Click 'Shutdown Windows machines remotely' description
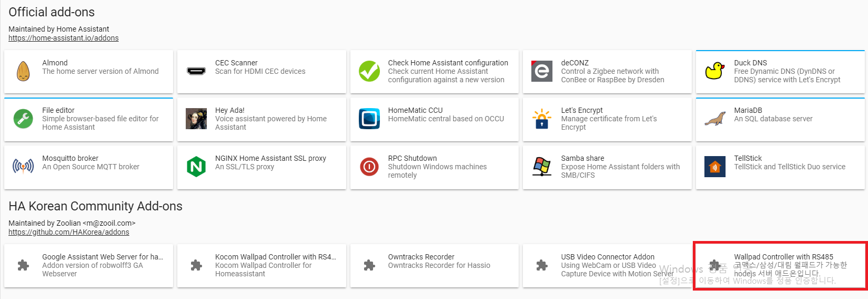Image resolution: width=868 pixels, height=299 pixels. point(437,171)
